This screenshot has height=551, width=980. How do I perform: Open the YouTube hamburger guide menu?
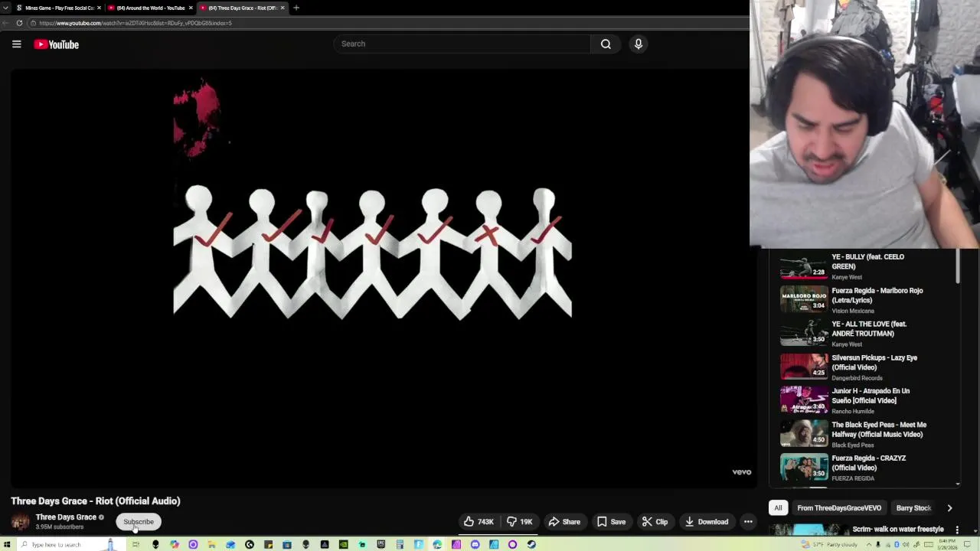(x=16, y=44)
